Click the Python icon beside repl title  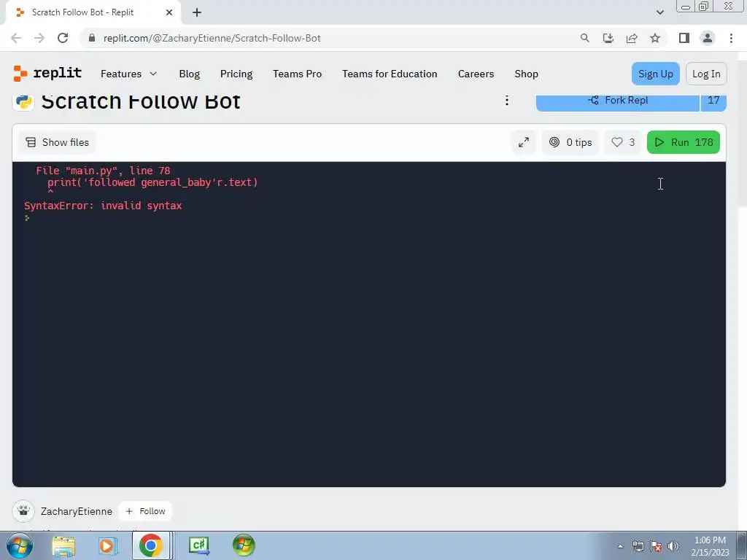point(23,101)
